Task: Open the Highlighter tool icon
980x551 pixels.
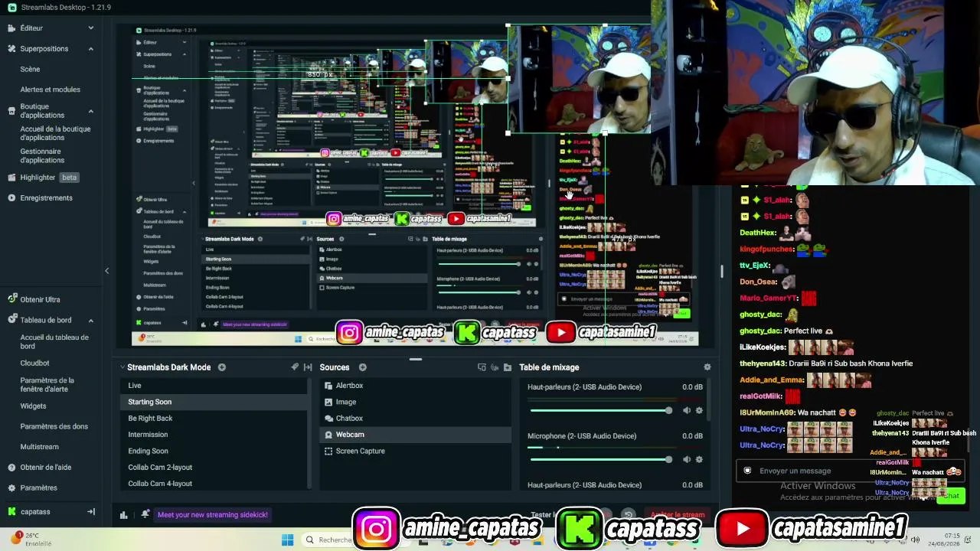Action: tap(11, 178)
